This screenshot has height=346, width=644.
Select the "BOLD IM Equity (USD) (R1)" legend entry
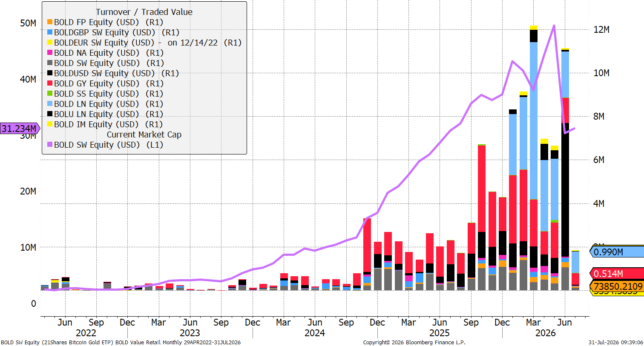(x=109, y=124)
